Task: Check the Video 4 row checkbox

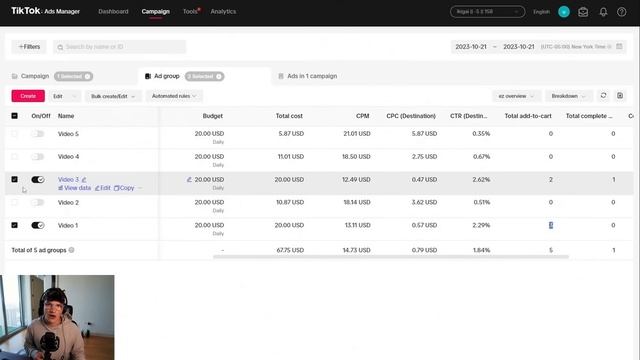Action: click(x=14, y=156)
